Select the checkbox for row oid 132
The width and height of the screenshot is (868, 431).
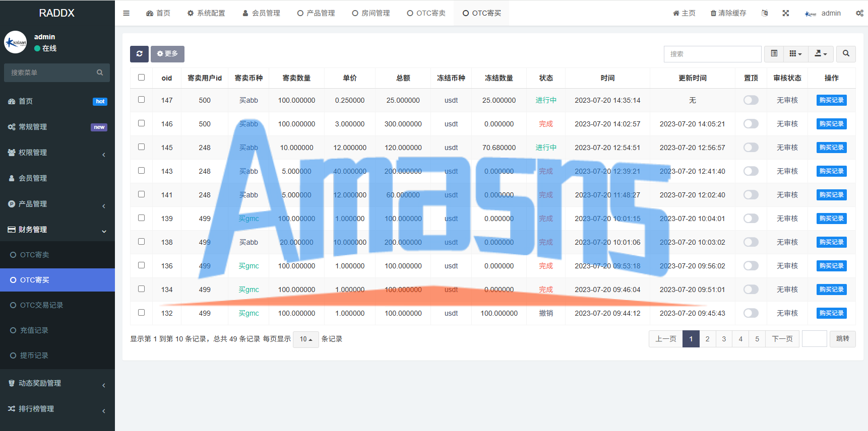[x=141, y=313]
